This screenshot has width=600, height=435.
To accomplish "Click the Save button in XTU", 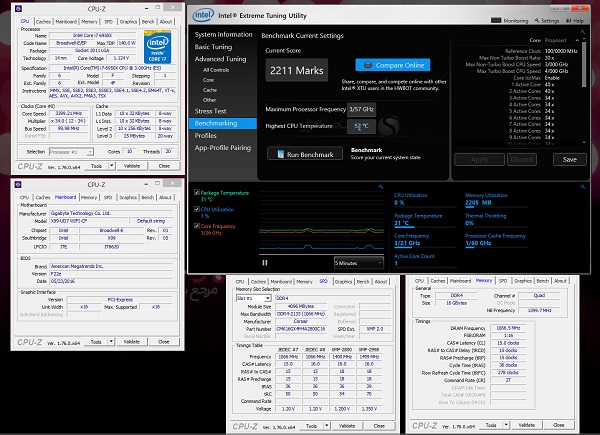I will 569,159.
